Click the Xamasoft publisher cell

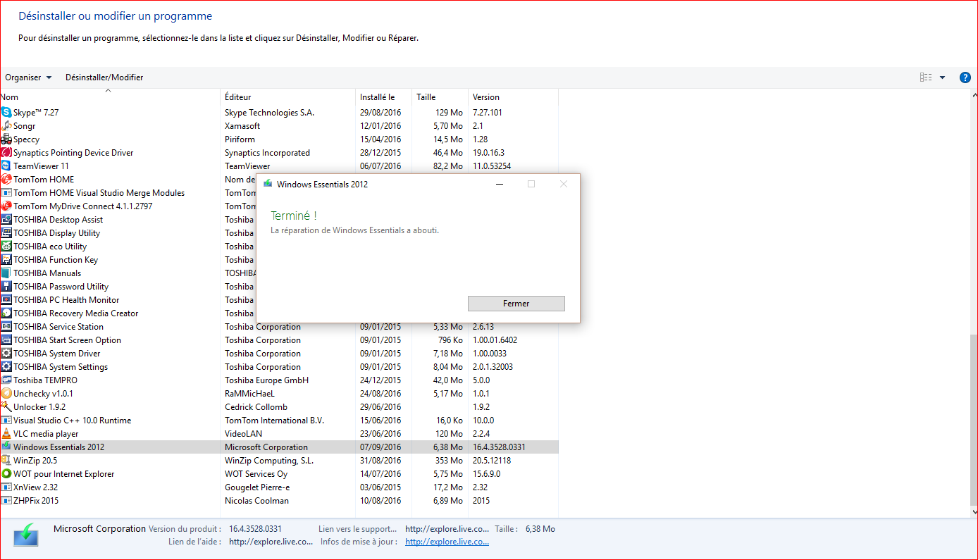tap(242, 126)
